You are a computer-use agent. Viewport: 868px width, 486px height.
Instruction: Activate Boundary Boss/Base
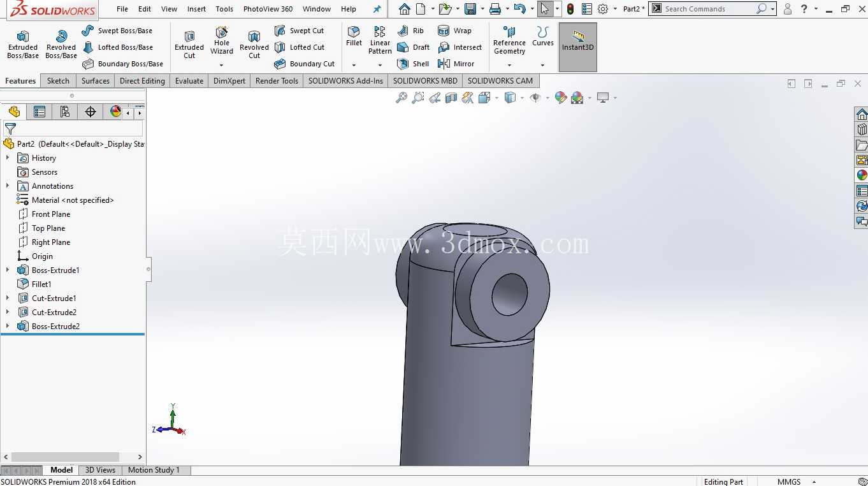point(123,64)
